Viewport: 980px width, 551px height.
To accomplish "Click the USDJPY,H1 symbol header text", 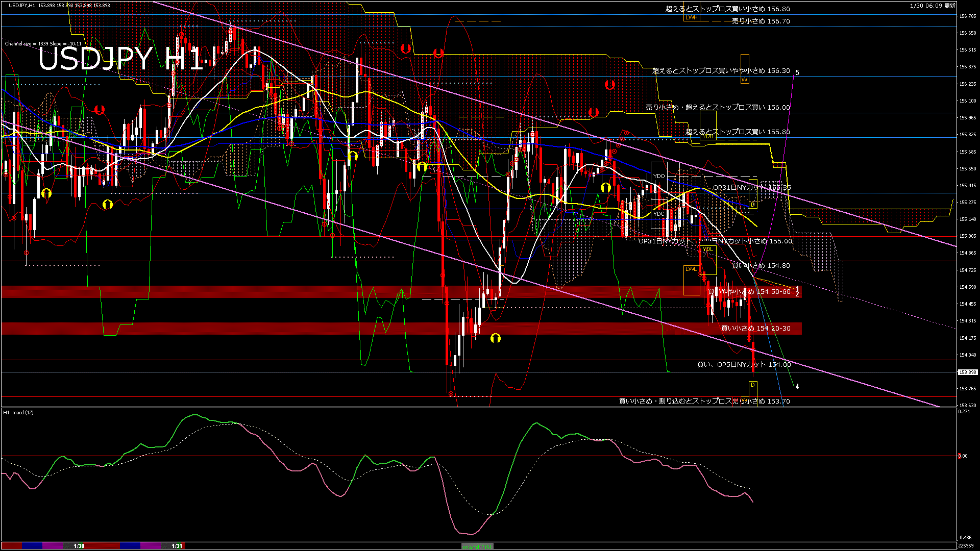I will point(22,5).
